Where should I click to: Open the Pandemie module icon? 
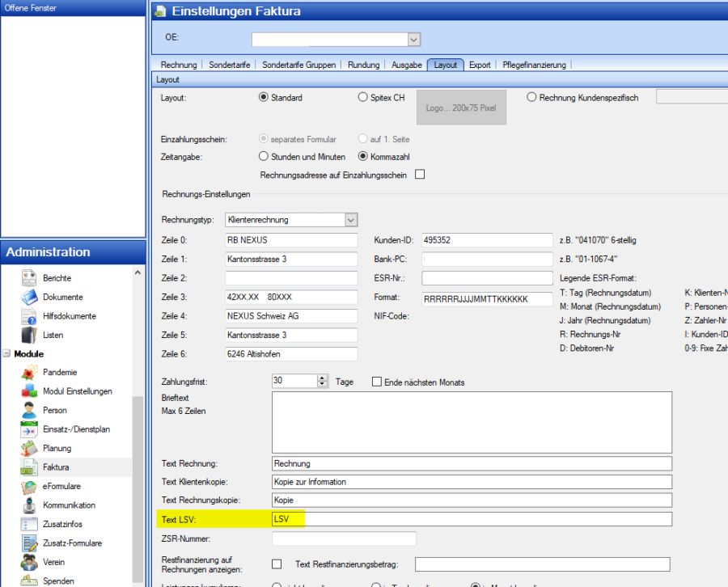click(x=29, y=373)
